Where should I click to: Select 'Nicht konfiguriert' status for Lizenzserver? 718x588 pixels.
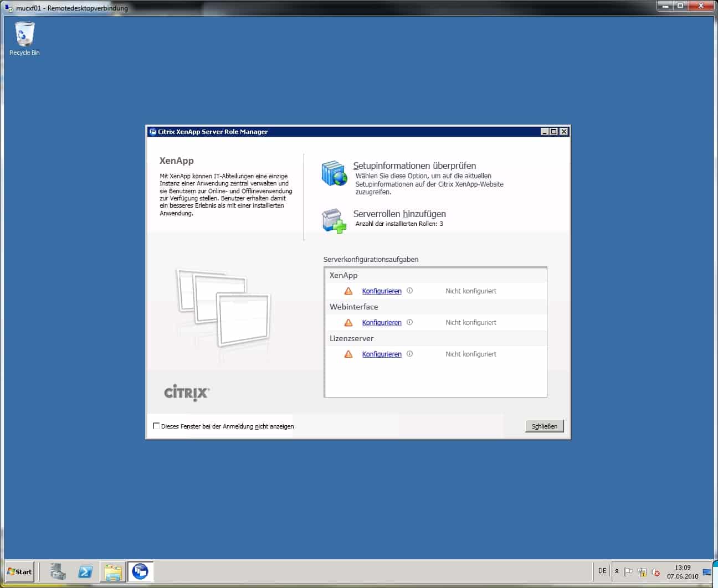pyautogui.click(x=471, y=354)
